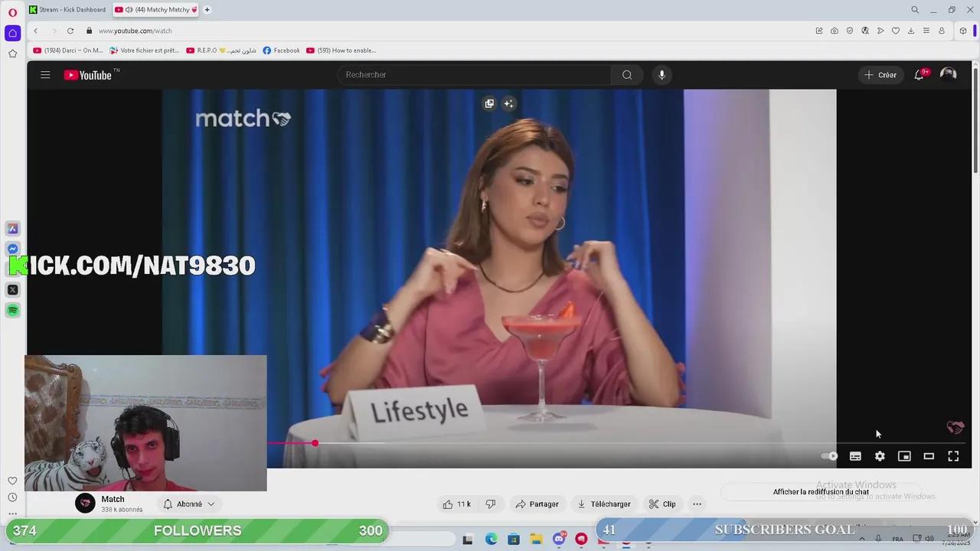Focus the Rechercher search field
The width and height of the screenshot is (980, 551).
point(475,75)
